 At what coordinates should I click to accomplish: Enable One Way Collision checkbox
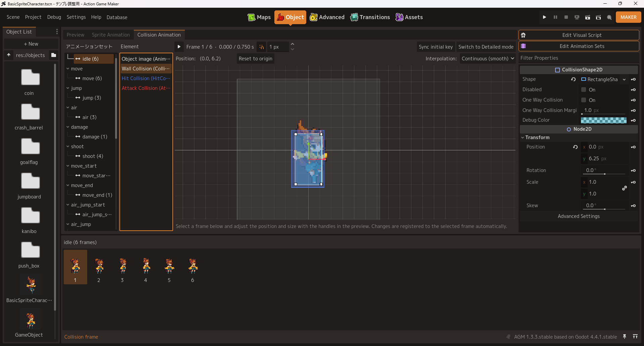coord(584,100)
